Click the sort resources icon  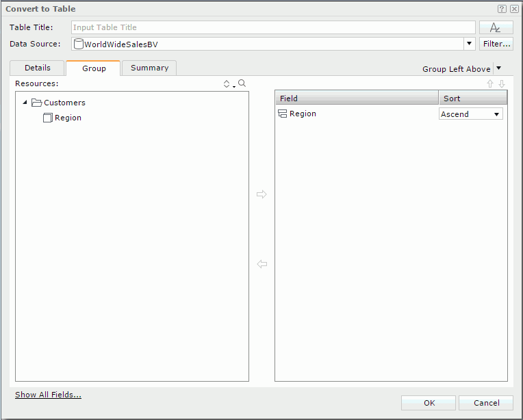pyautogui.click(x=227, y=84)
